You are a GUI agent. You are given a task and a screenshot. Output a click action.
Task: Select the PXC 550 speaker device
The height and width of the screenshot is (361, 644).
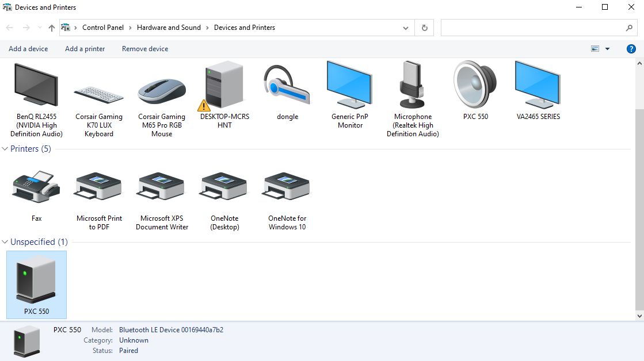pos(475,91)
